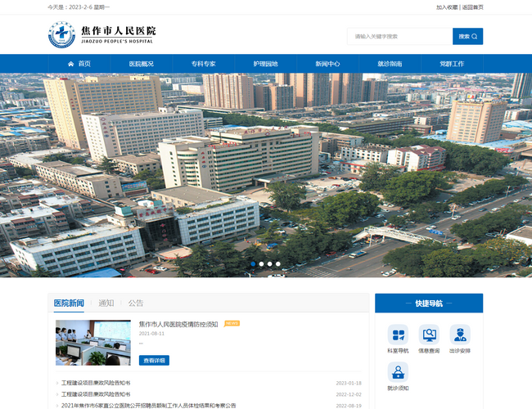Open the 科室导航 quick navigation icon
The image size is (532, 409).
398,335
